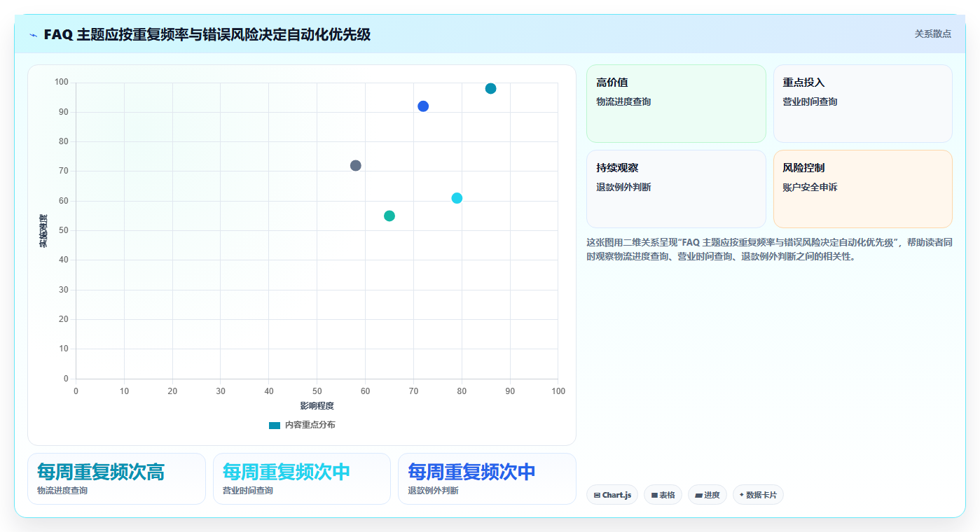
Task: Click the description paragraph starting 这张图用二维关系
Action: [769, 249]
